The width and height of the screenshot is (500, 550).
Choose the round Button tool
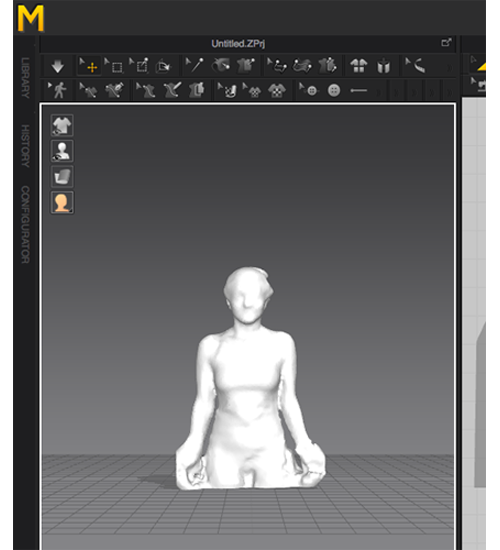coord(334,90)
